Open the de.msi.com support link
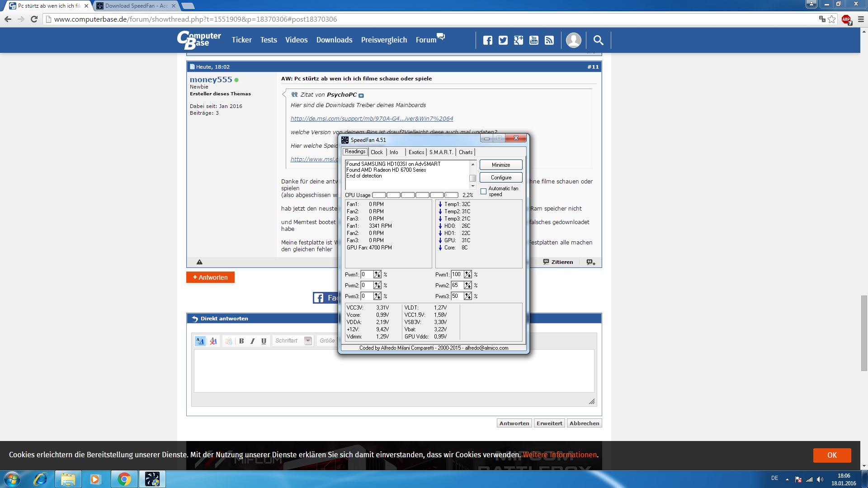Viewport: 868px width, 488px height. 372,118
